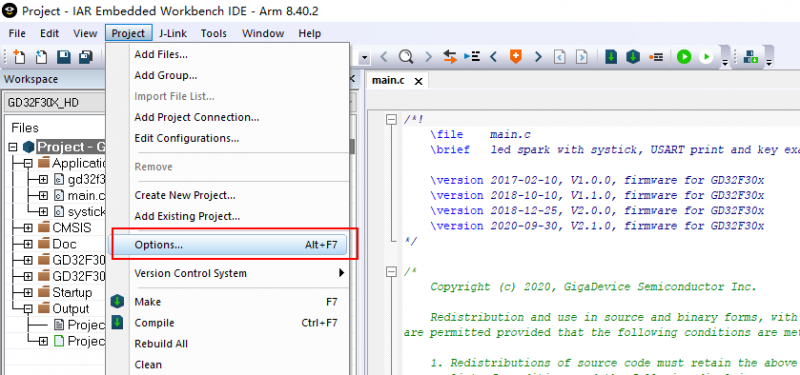800x375 pixels.
Task: Expand the CMSIS folder in workspace tree
Action: point(28,228)
